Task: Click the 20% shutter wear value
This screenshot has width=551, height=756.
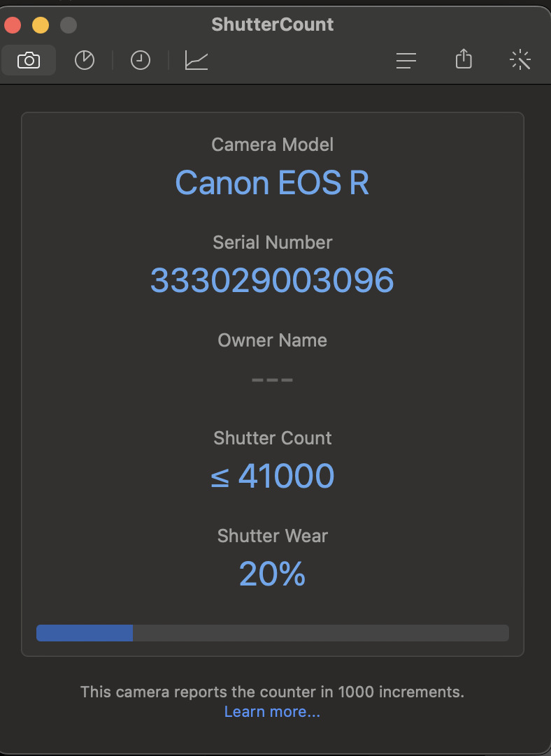Action: tap(272, 574)
